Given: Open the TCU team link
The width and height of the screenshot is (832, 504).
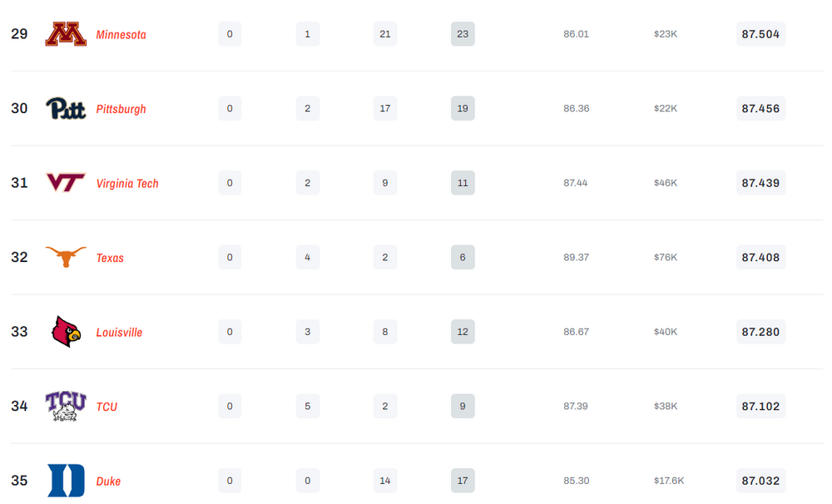Looking at the screenshot, I should pyautogui.click(x=106, y=406).
